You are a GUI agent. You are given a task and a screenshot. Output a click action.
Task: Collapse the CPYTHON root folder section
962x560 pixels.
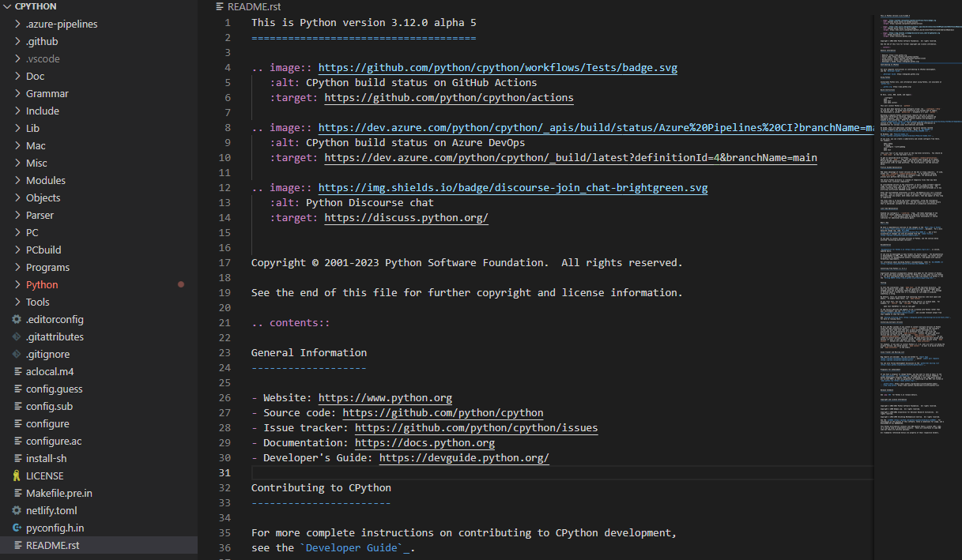(8, 6)
